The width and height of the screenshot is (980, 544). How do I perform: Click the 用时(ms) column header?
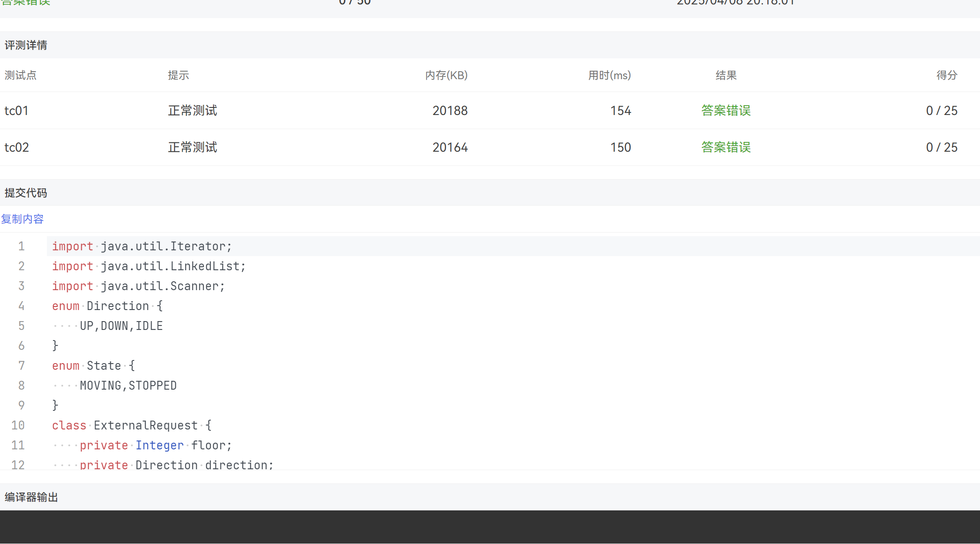click(x=609, y=75)
